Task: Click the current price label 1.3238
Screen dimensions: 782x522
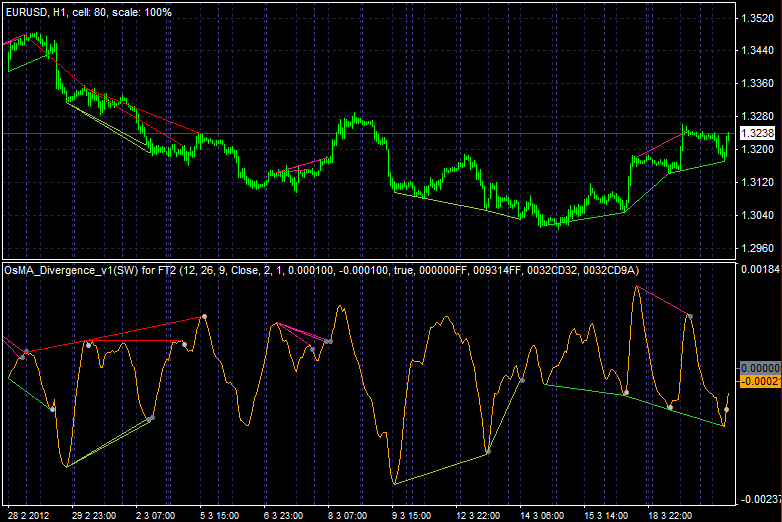Action: (x=758, y=133)
